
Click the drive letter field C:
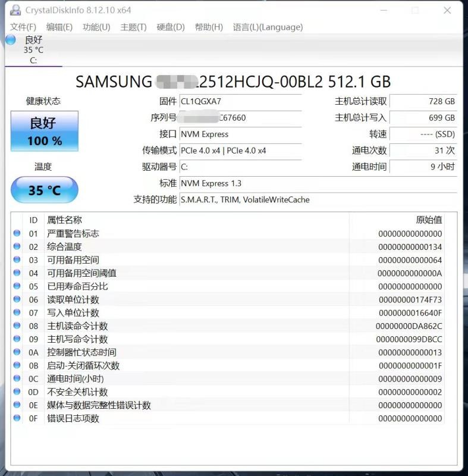240,167
